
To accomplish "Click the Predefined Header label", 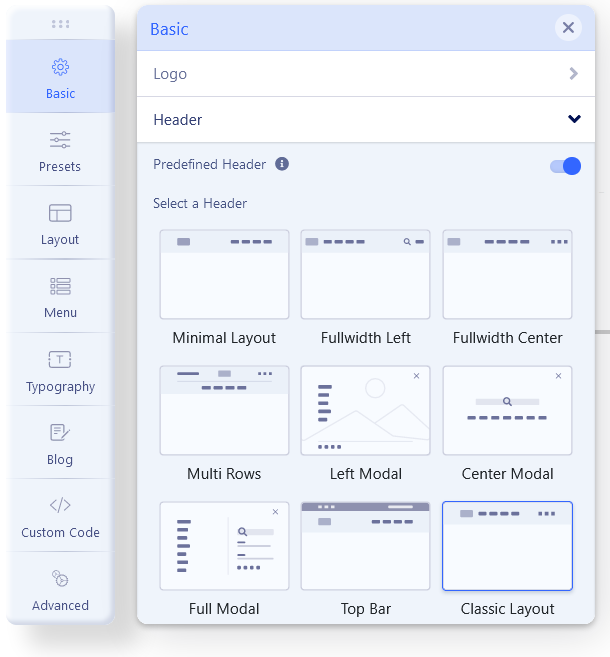I will 209,164.
